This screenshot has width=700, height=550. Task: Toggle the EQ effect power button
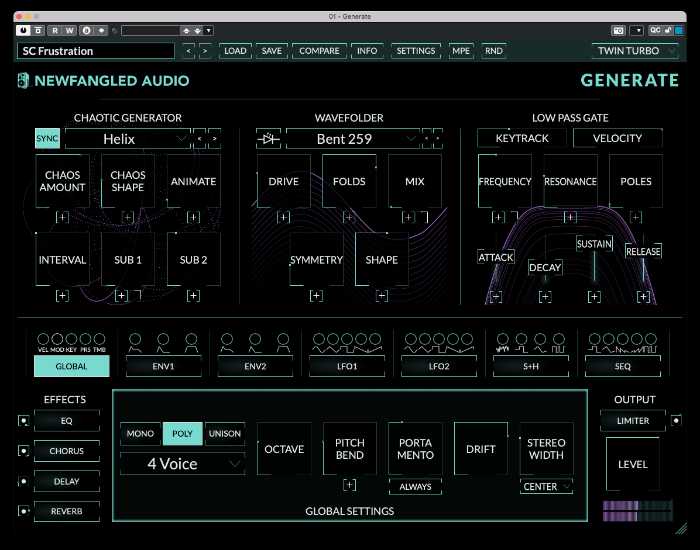click(x=24, y=421)
